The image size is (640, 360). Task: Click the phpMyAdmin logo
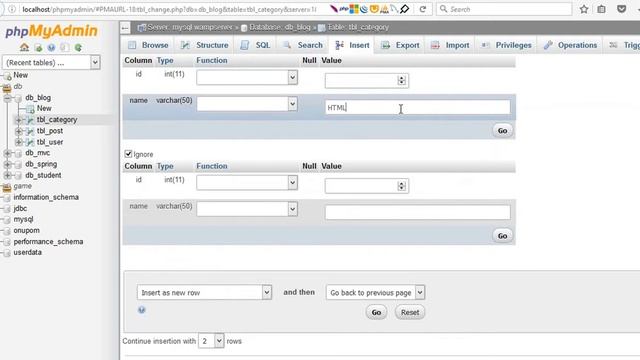(x=51, y=31)
